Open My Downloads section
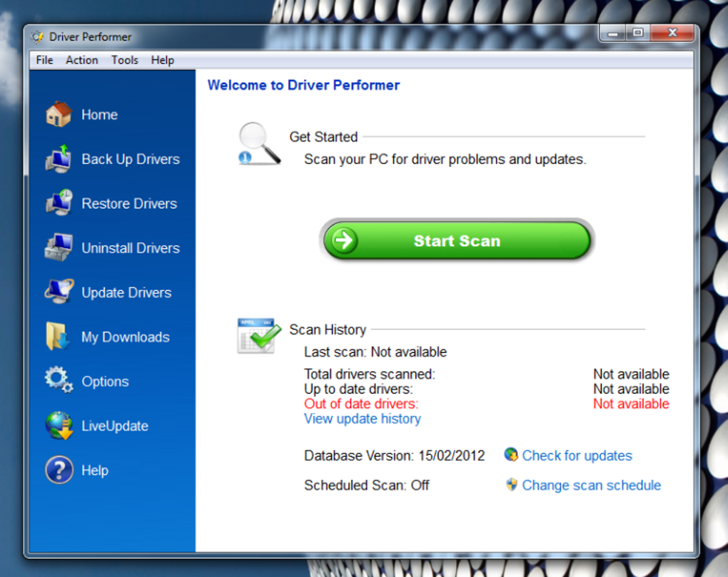This screenshot has width=728, height=577. [126, 337]
